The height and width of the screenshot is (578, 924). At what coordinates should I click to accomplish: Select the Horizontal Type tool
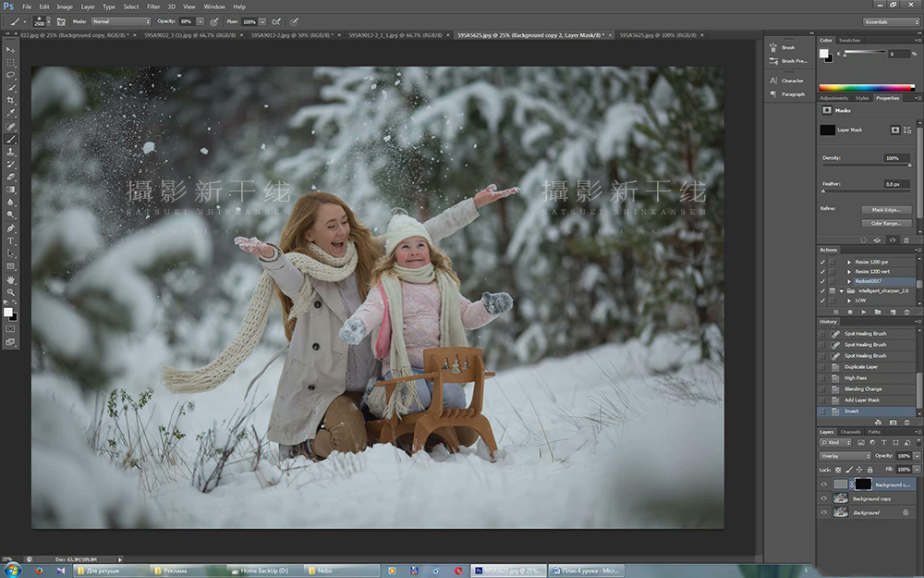point(10,240)
